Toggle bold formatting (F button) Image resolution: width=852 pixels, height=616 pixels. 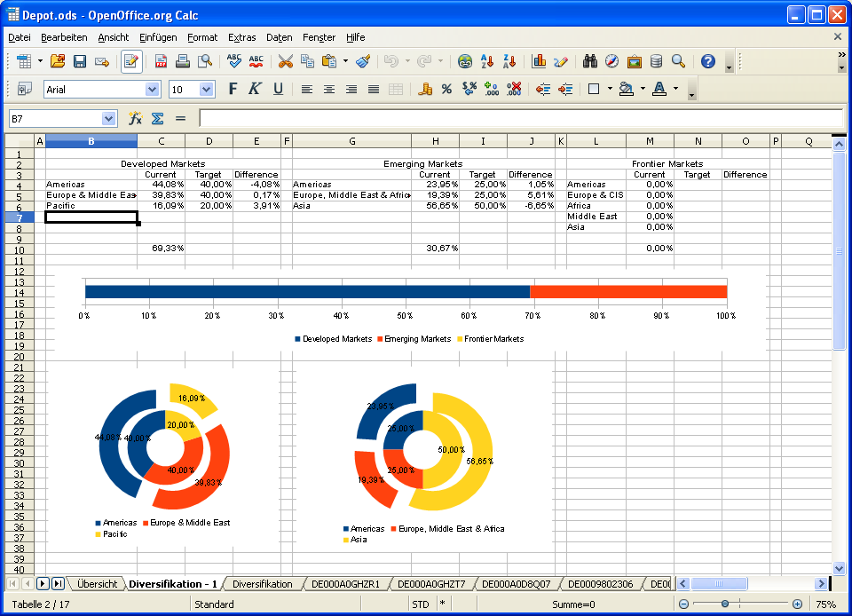pos(233,89)
